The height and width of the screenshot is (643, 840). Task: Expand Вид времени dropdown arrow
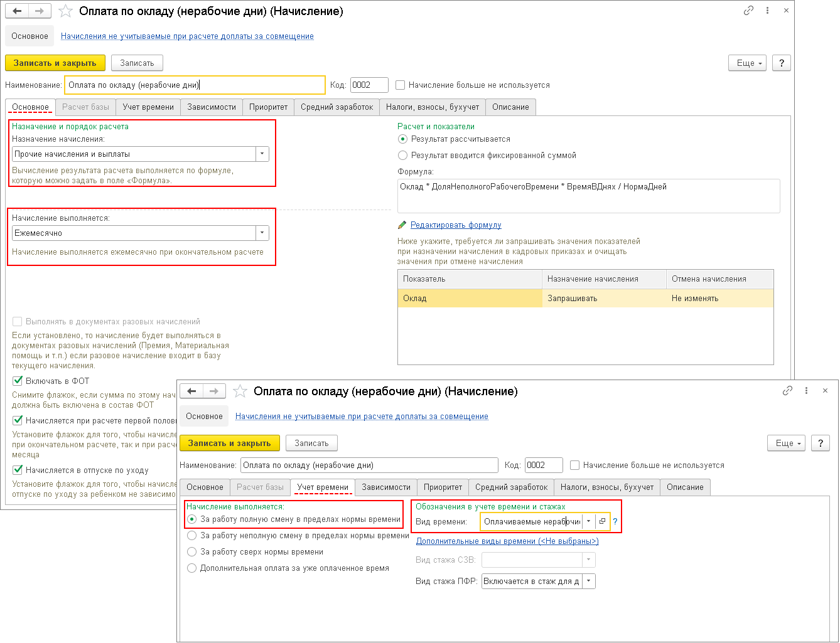point(588,521)
